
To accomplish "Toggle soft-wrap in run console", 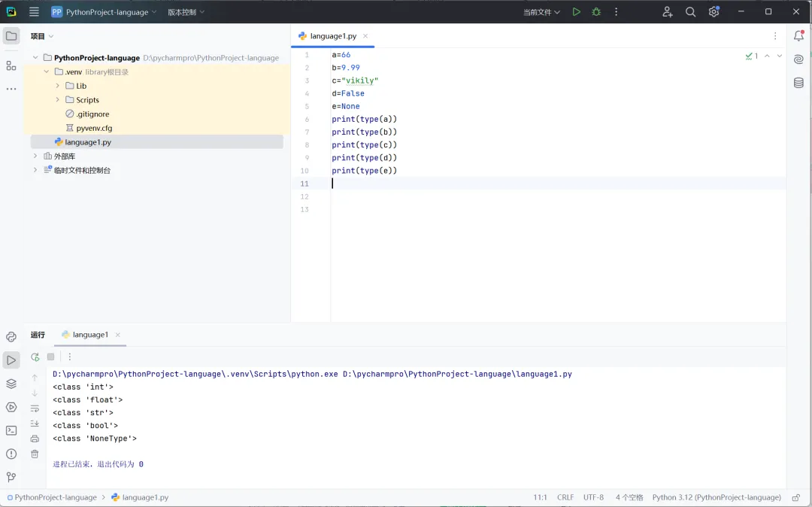I will point(35,408).
